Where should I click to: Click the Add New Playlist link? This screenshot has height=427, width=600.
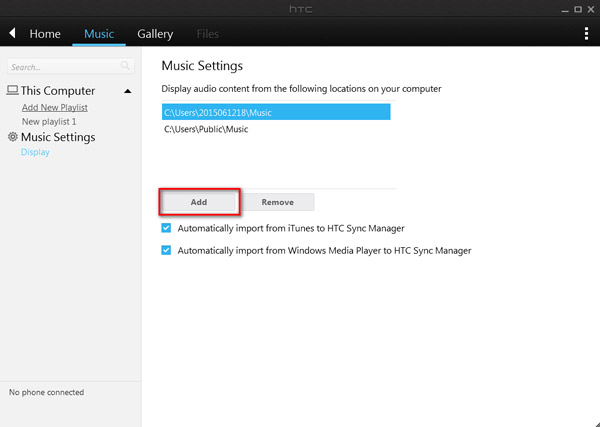(x=54, y=107)
